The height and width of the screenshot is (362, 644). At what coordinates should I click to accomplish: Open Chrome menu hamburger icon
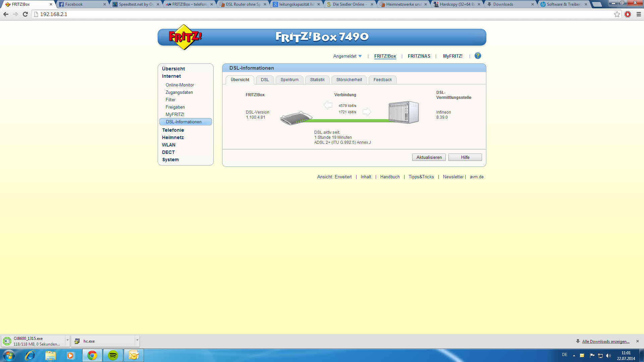click(x=639, y=14)
